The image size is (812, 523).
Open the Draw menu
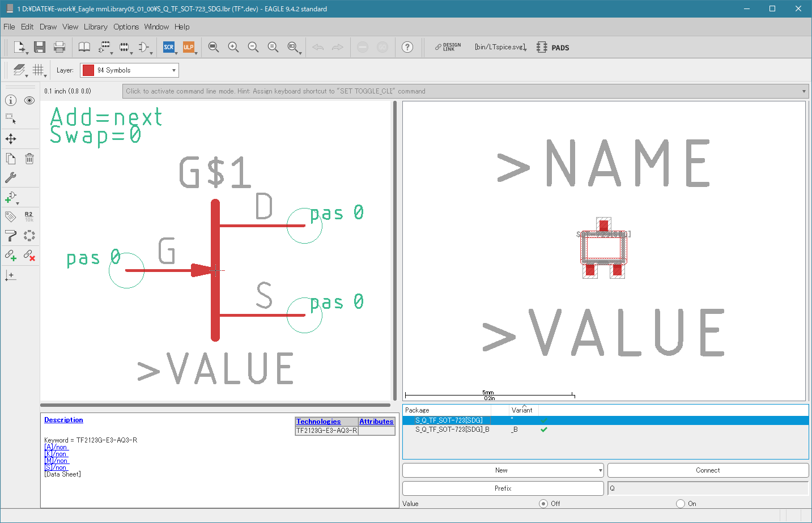tap(48, 27)
